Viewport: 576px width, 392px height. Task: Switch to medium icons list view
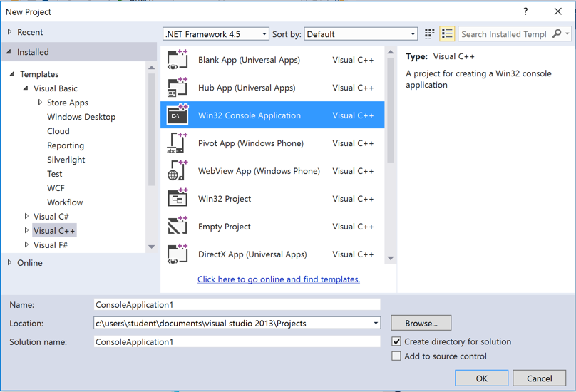(447, 33)
